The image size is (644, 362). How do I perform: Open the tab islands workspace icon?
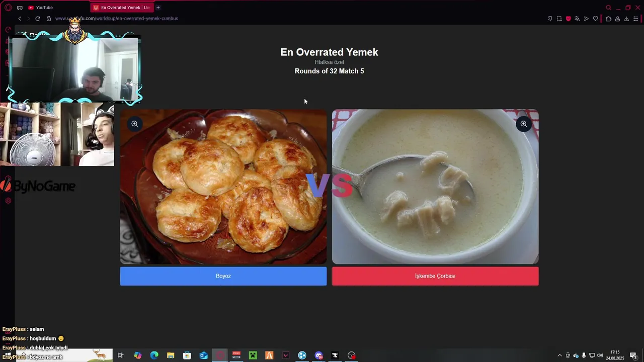pyautogui.click(x=20, y=8)
